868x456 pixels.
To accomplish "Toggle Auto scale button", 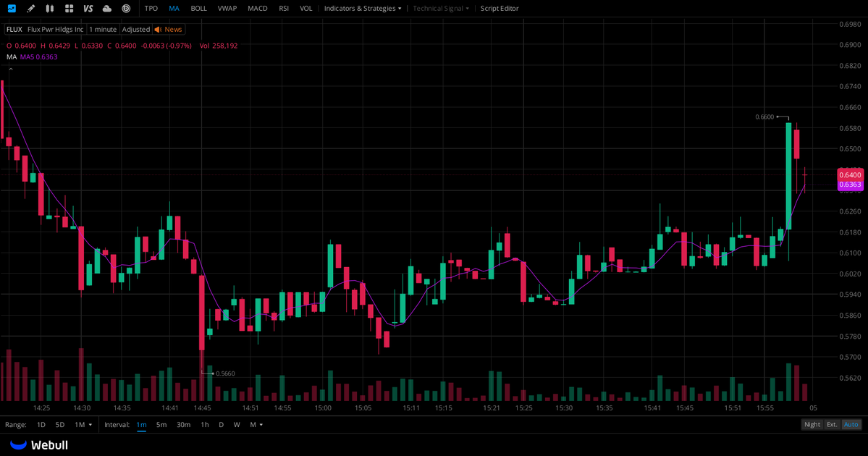I will point(851,424).
